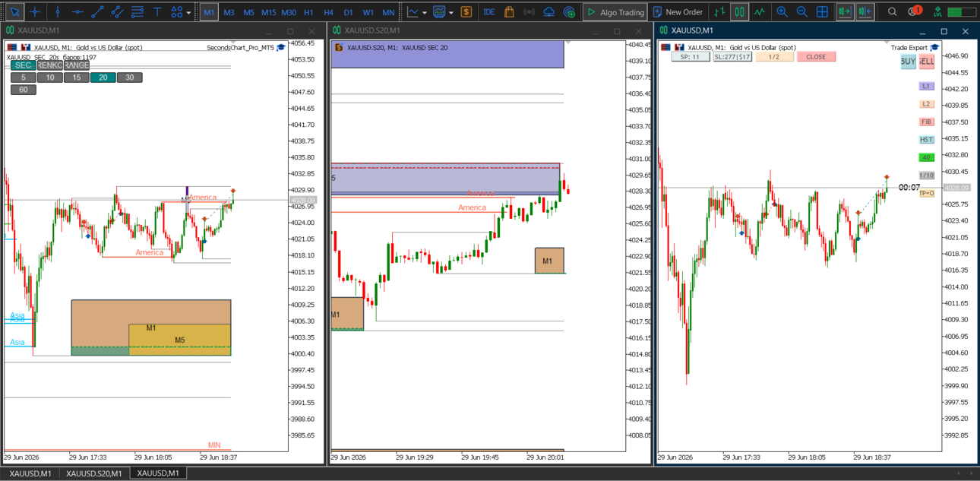
Task: Pick the Fibonacci retracement tool
Action: 137,12
